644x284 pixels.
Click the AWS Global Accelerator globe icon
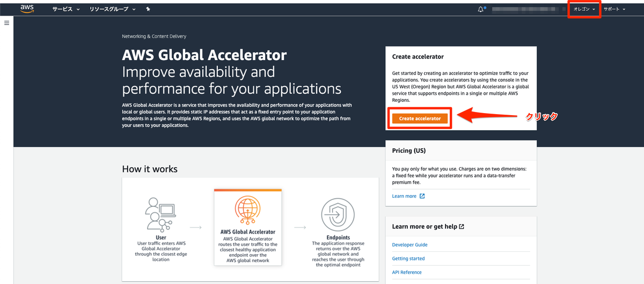point(247,211)
